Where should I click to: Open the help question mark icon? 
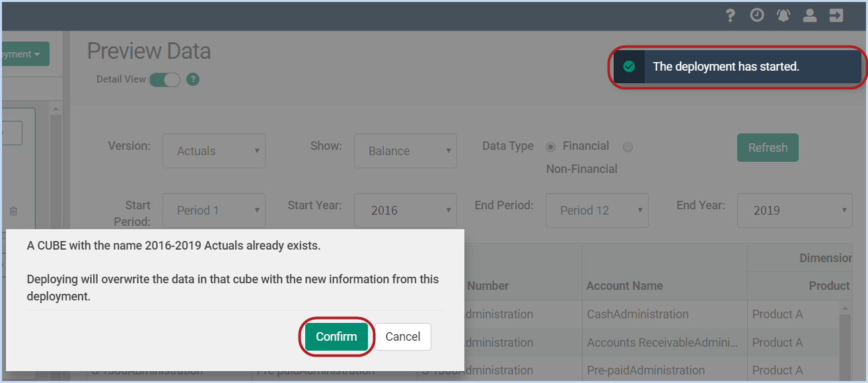click(730, 15)
